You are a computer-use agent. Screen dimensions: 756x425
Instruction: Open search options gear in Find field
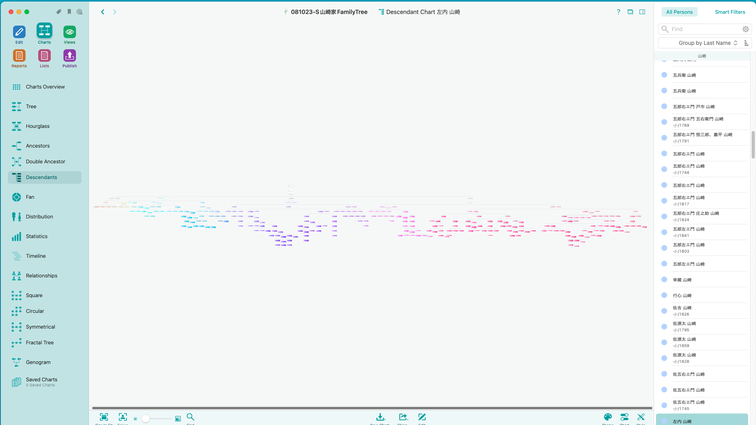point(745,29)
